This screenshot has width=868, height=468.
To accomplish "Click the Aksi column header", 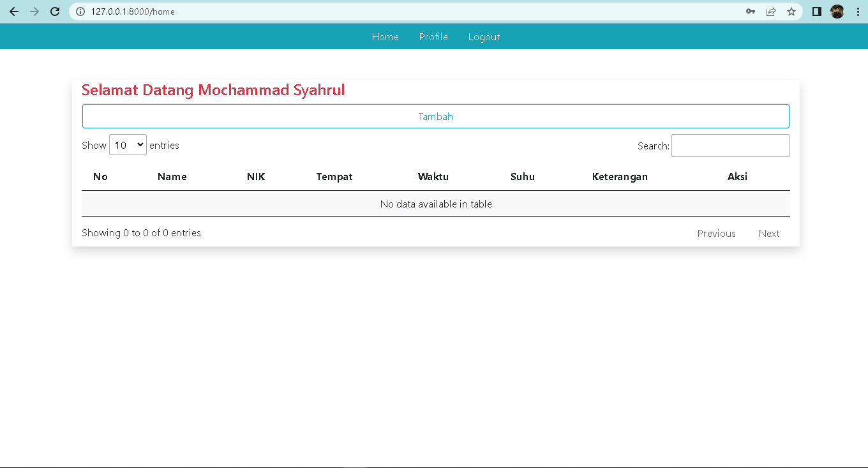I will point(737,177).
